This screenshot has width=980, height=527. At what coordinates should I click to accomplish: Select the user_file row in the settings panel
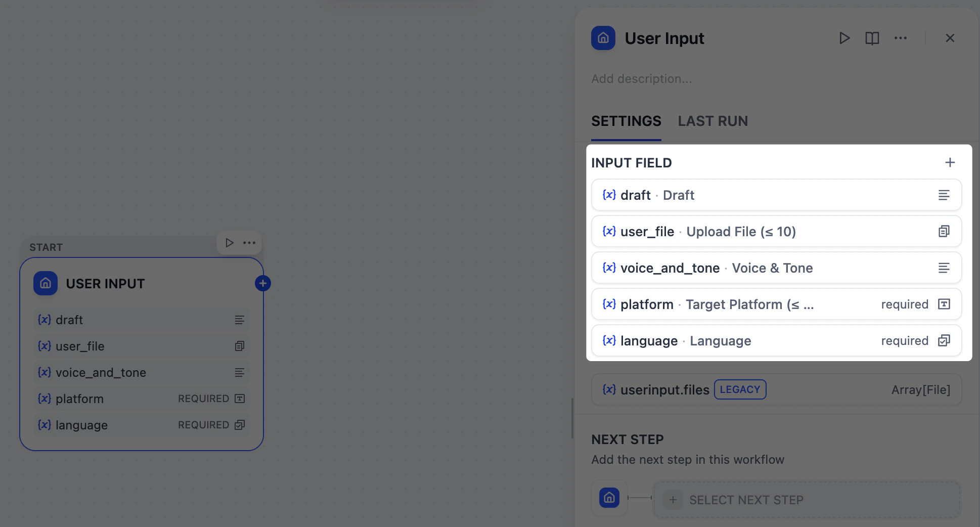759,231
